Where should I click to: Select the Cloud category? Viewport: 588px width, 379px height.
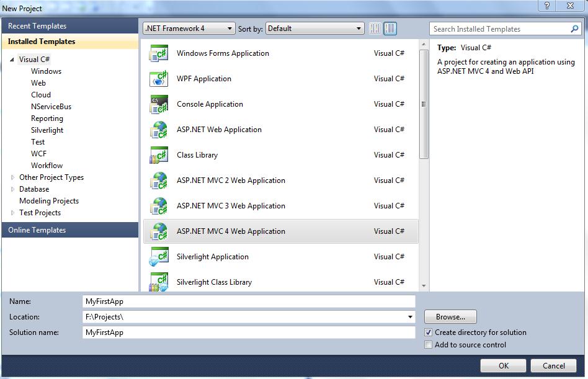[41, 95]
